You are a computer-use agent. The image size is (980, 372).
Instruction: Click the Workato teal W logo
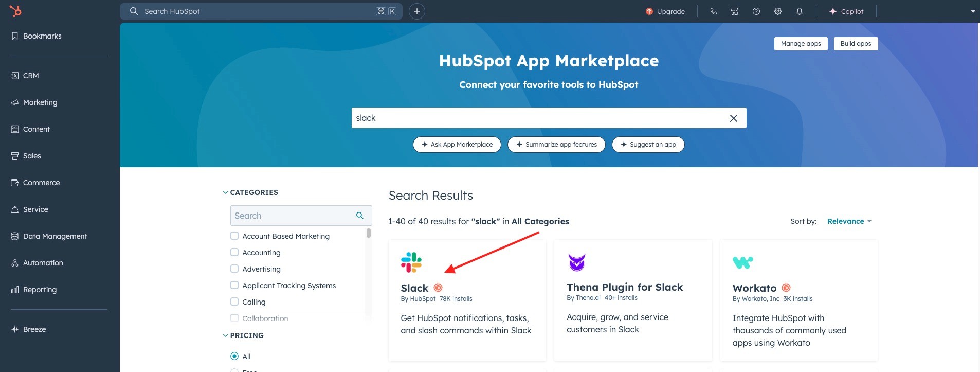[743, 262]
